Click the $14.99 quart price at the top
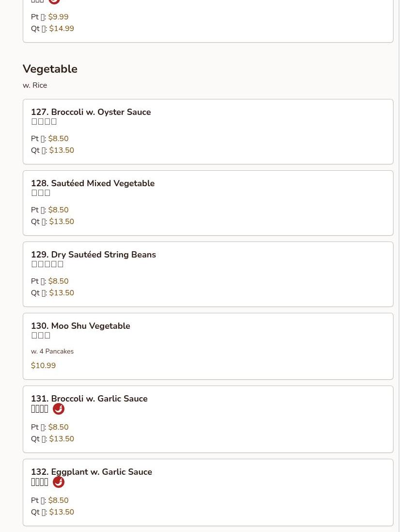The image size is (409, 532). coord(62,29)
